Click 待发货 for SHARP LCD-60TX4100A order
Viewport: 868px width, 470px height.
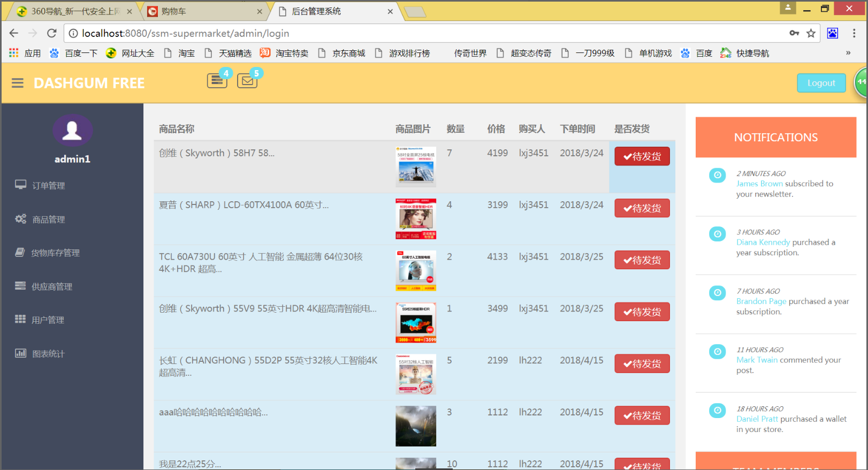642,208
